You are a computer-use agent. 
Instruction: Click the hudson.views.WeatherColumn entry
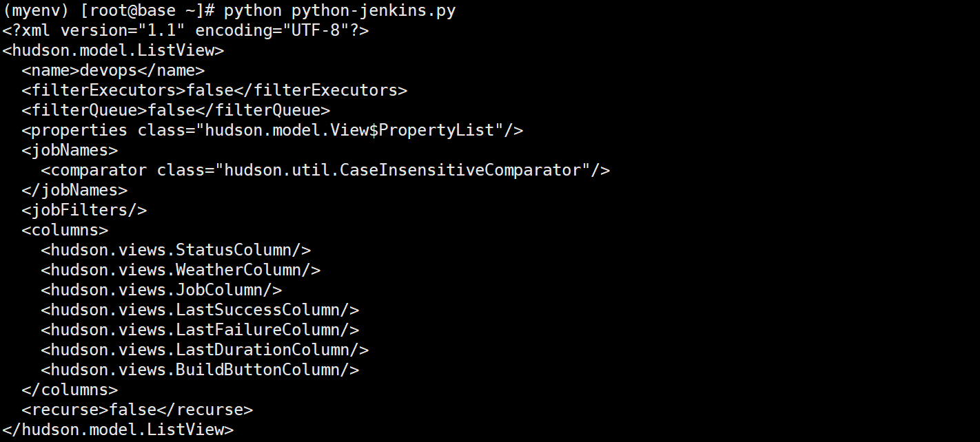pyautogui.click(x=181, y=271)
